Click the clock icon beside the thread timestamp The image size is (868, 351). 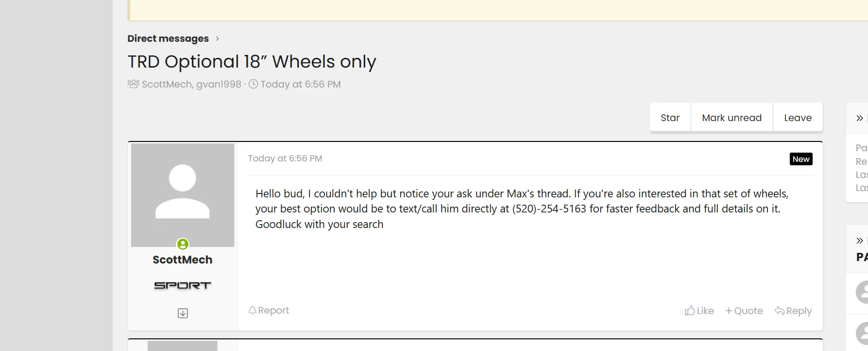[253, 84]
